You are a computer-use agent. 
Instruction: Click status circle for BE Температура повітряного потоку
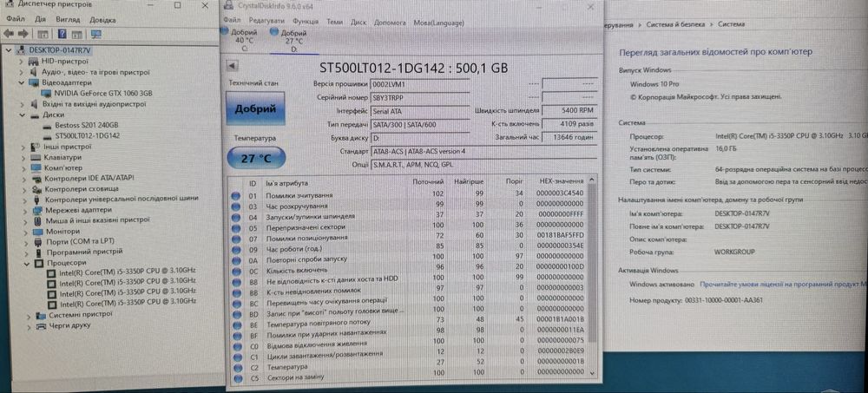click(238, 325)
